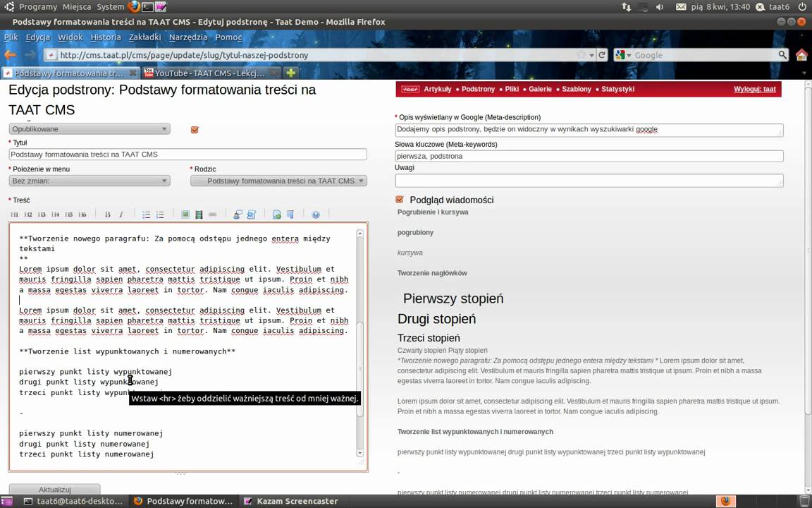Click search magnifier in Google box

coord(782,55)
